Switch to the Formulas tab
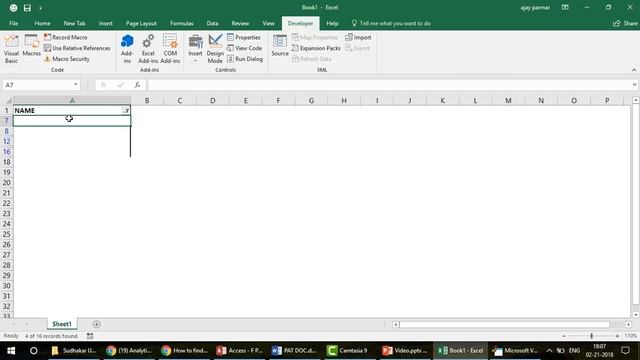This screenshot has width=640, height=360. click(182, 23)
